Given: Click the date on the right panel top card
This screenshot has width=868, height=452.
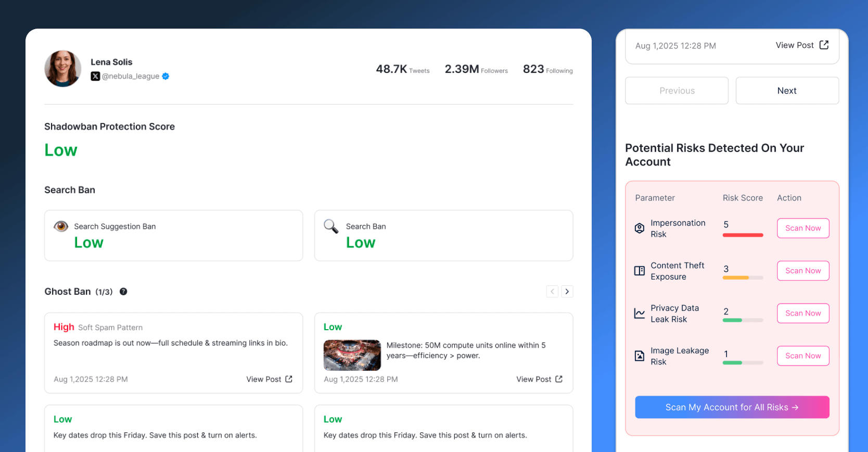Looking at the screenshot, I should point(675,46).
